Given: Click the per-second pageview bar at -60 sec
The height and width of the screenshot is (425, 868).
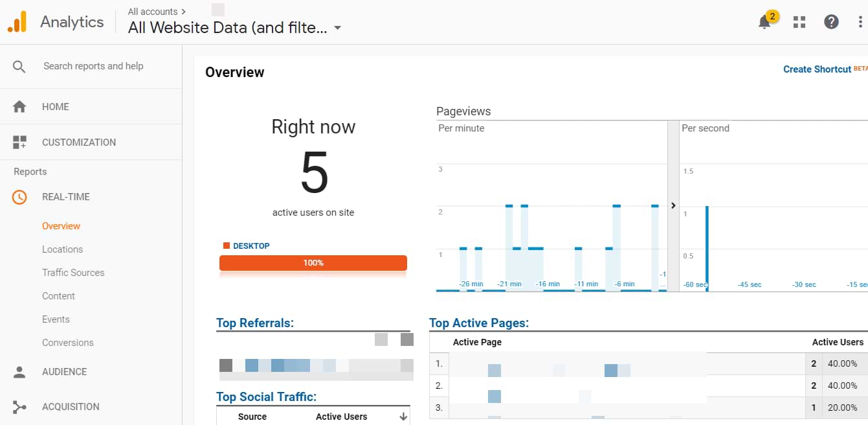Looking at the screenshot, I should coord(707,248).
